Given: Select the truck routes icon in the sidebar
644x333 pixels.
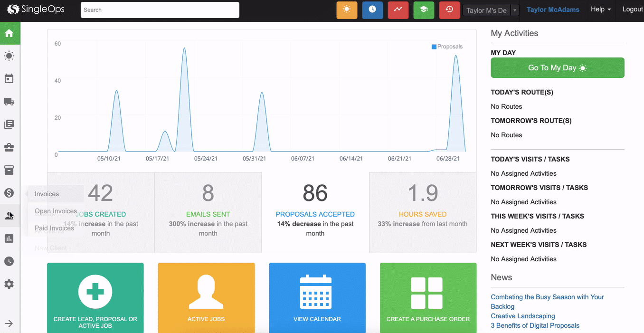Looking at the screenshot, I should [9, 102].
